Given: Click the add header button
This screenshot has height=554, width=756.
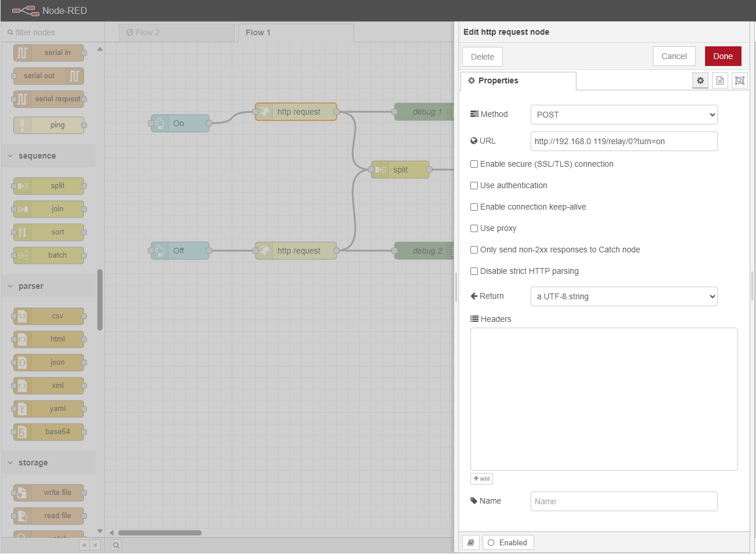Looking at the screenshot, I should (x=481, y=479).
